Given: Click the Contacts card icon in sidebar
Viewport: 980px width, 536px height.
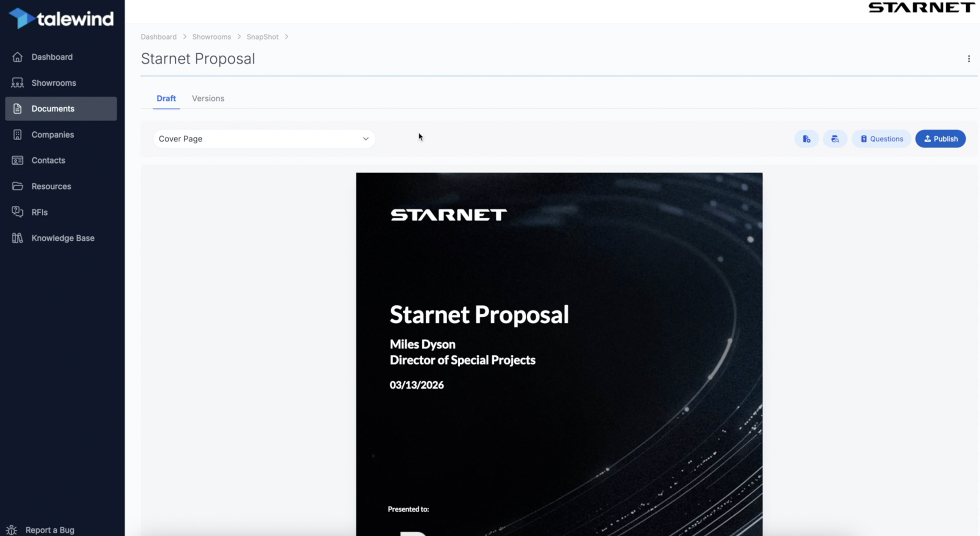Looking at the screenshot, I should 17,160.
